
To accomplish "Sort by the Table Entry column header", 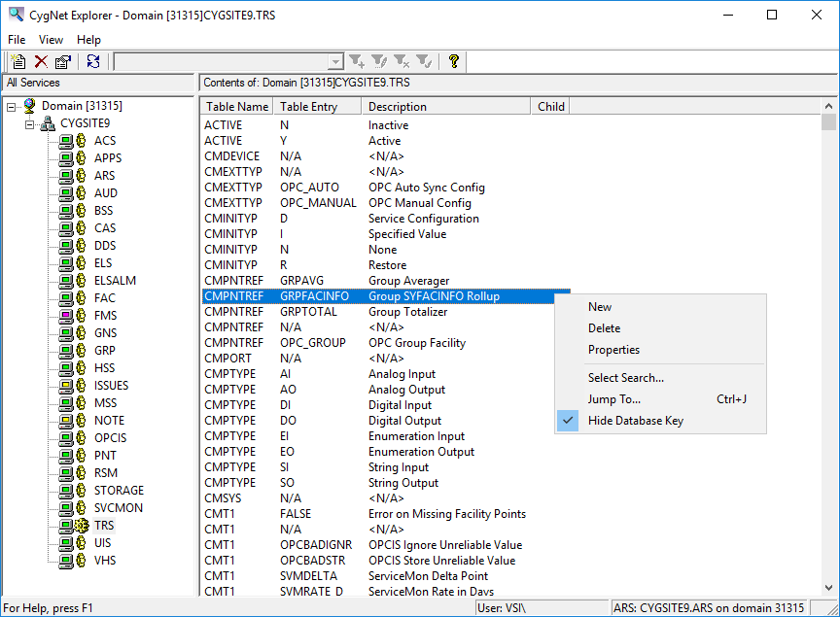I will tap(318, 107).
